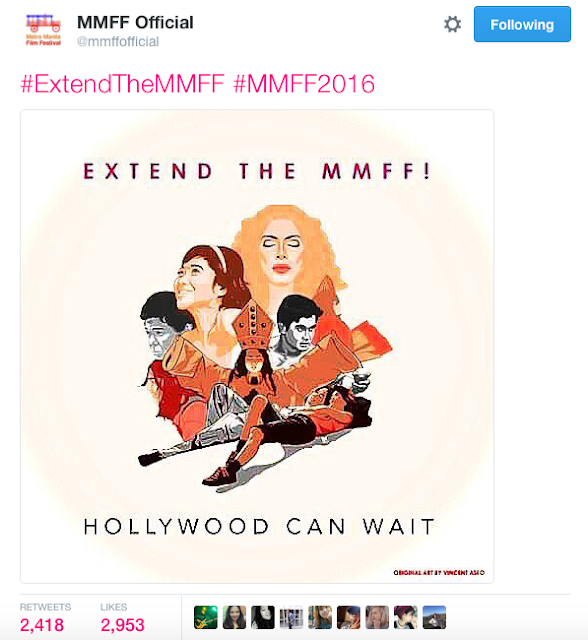Click the MMFF Official profile avatar

43,29
